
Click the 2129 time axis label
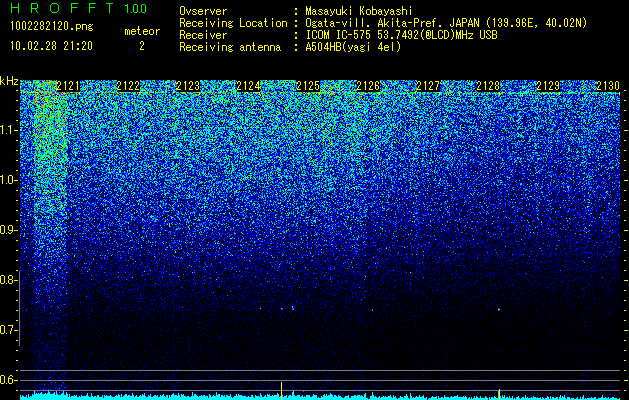pos(548,86)
